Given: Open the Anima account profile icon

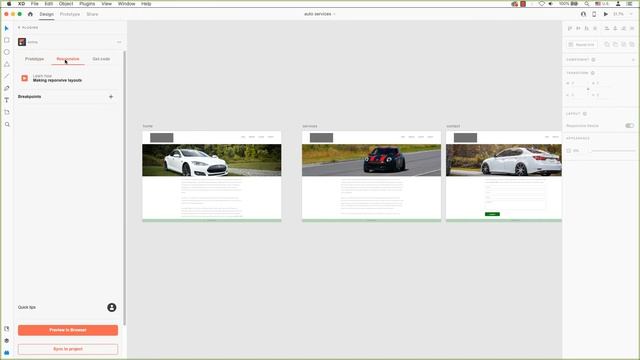Looking at the screenshot, I should pos(111,307).
